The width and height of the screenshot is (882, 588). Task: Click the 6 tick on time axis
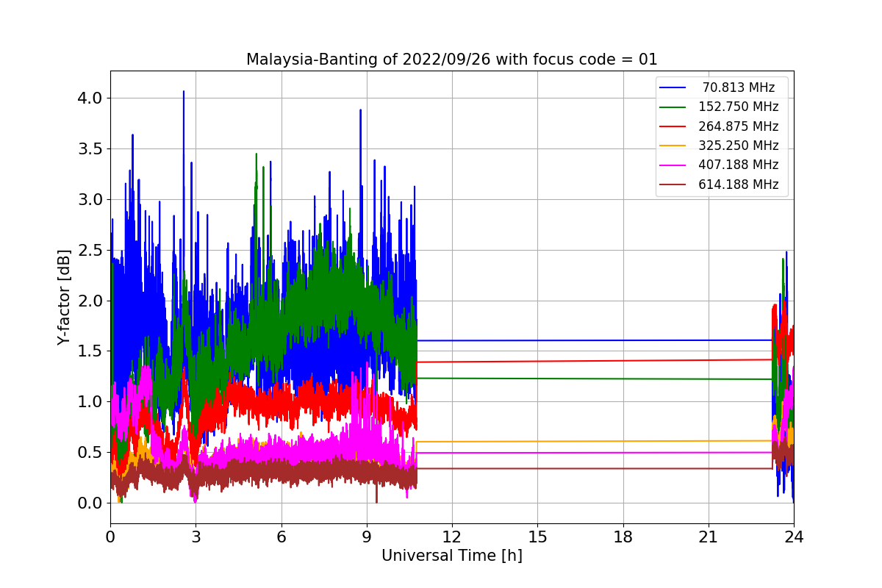point(281,537)
